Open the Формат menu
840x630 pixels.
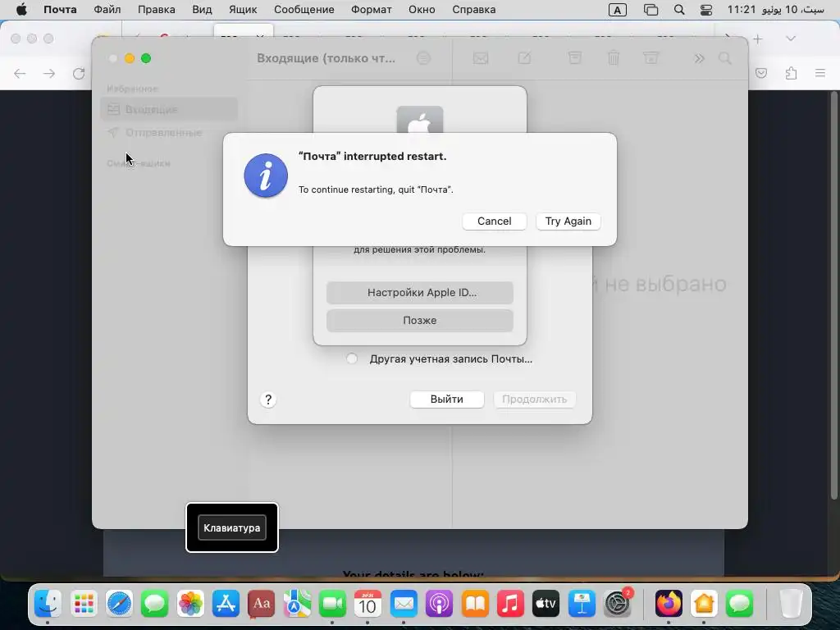click(x=372, y=10)
